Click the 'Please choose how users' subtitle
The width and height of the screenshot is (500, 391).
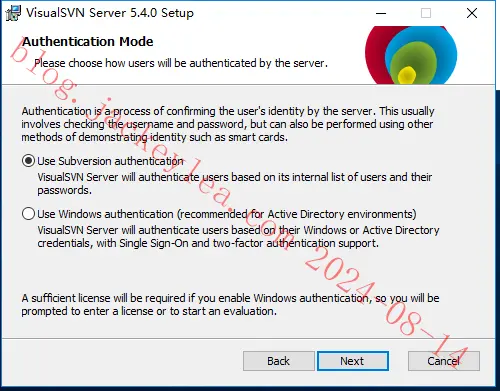[x=181, y=63]
